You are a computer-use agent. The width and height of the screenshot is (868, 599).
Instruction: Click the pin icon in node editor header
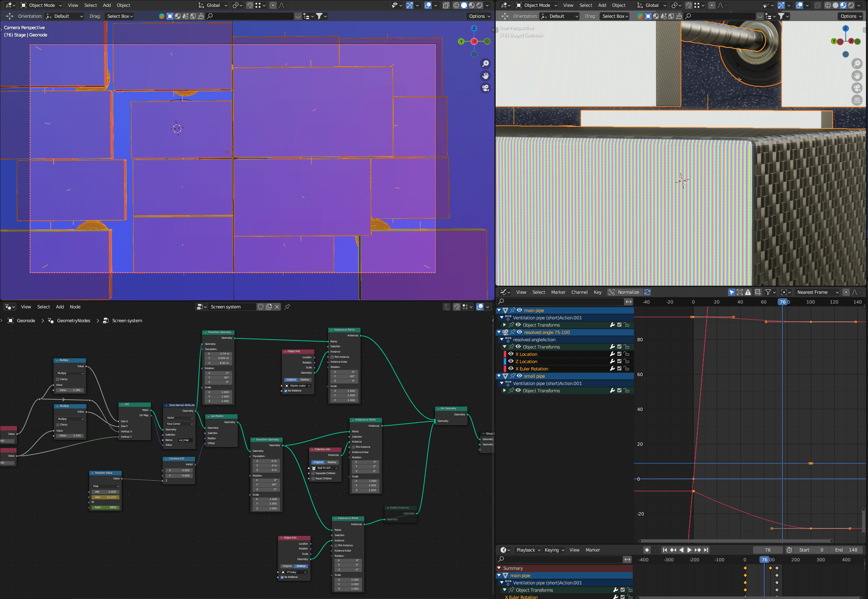(287, 307)
